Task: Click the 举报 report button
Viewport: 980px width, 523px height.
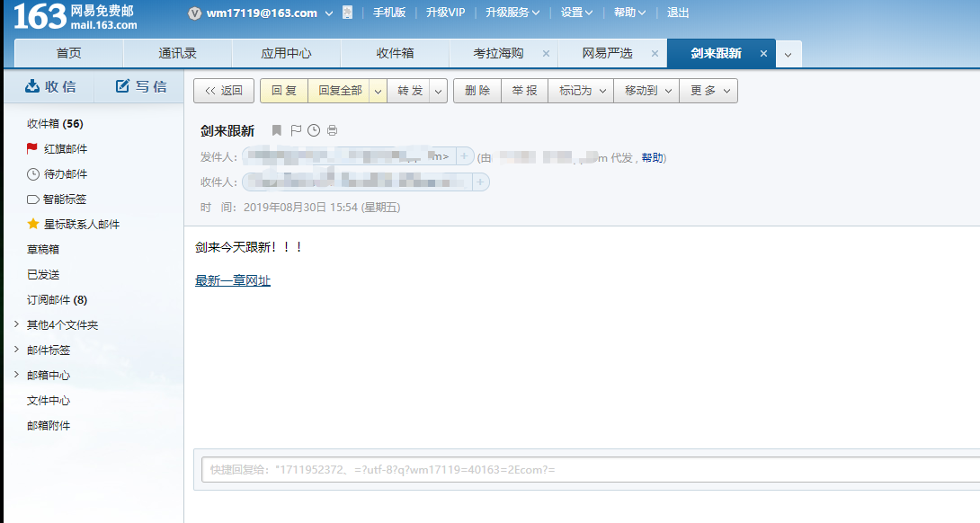Action: (x=524, y=91)
